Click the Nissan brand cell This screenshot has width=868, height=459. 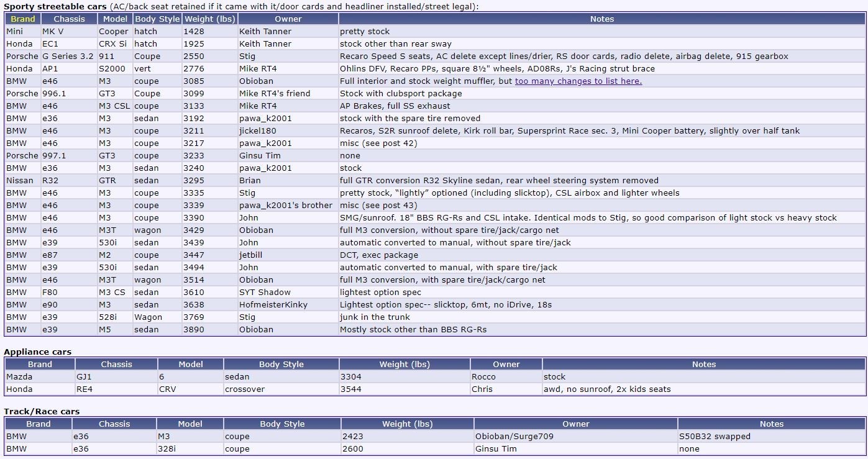tap(20, 181)
